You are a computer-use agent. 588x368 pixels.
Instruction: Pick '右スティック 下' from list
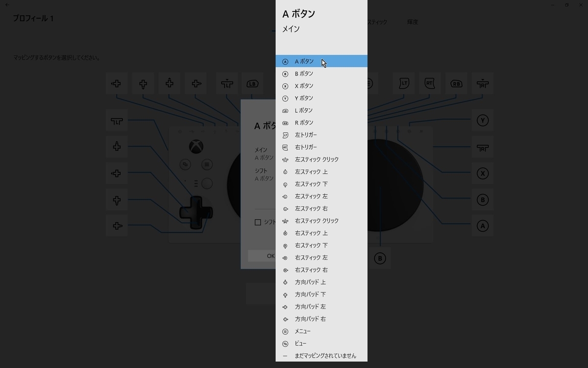pyautogui.click(x=321, y=245)
